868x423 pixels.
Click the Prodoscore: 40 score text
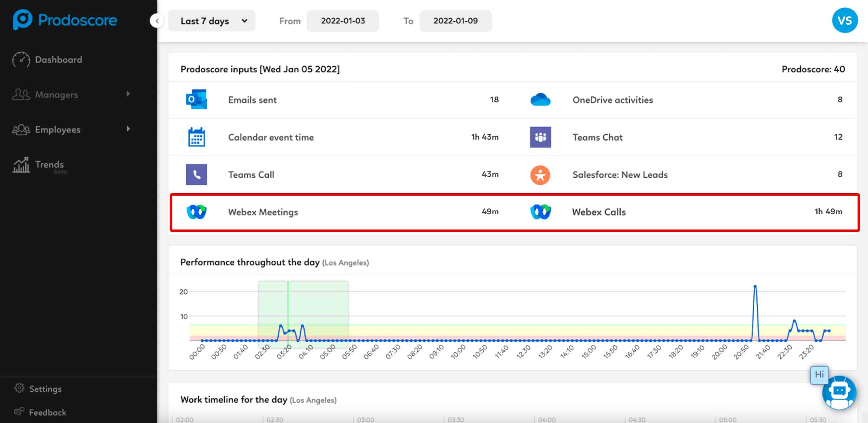point(813,69)
